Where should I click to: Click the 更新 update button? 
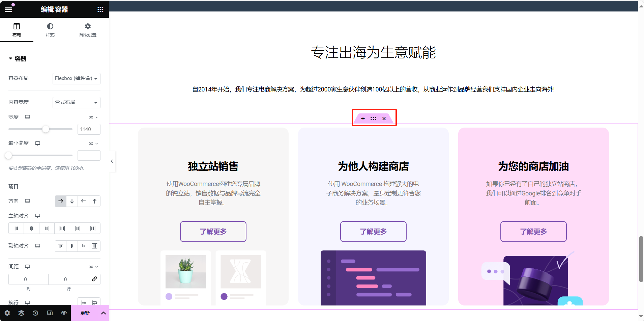(x=85, y=313)
